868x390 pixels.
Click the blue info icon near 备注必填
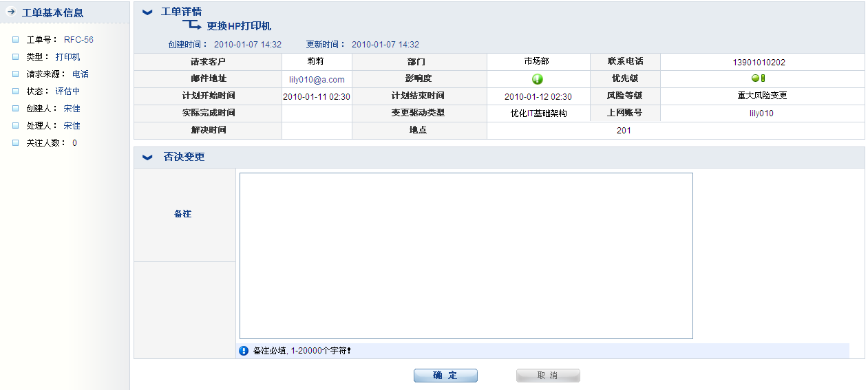pyautogui.click(x=244, y=351)
